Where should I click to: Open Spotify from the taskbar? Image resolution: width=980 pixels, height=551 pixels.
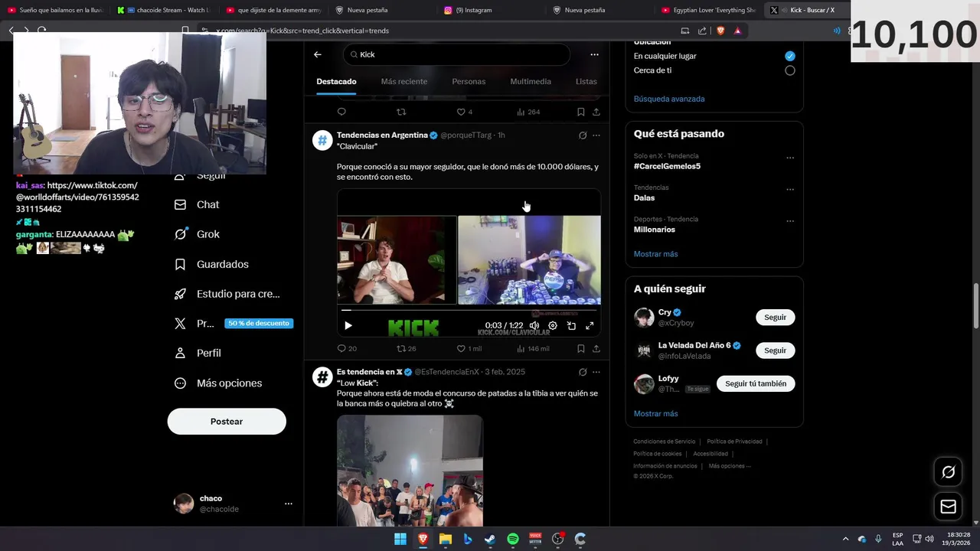[x=513, y=540]
